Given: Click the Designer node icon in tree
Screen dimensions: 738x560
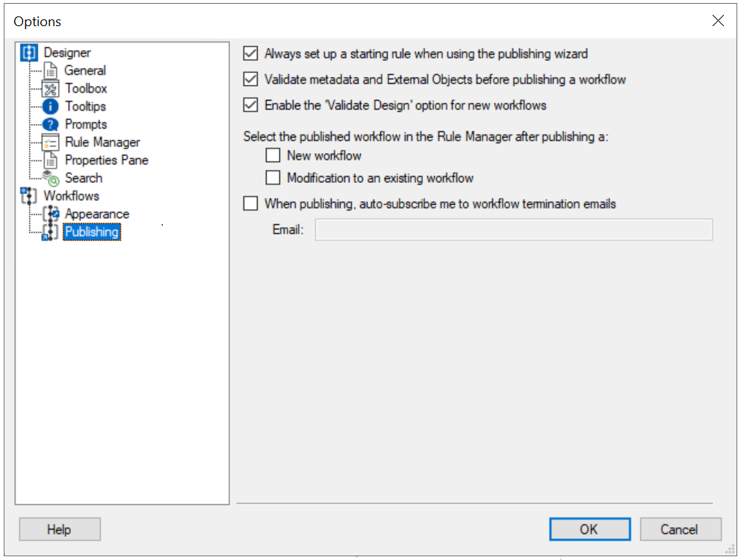Looking at the screenshot, I should 29,53.
